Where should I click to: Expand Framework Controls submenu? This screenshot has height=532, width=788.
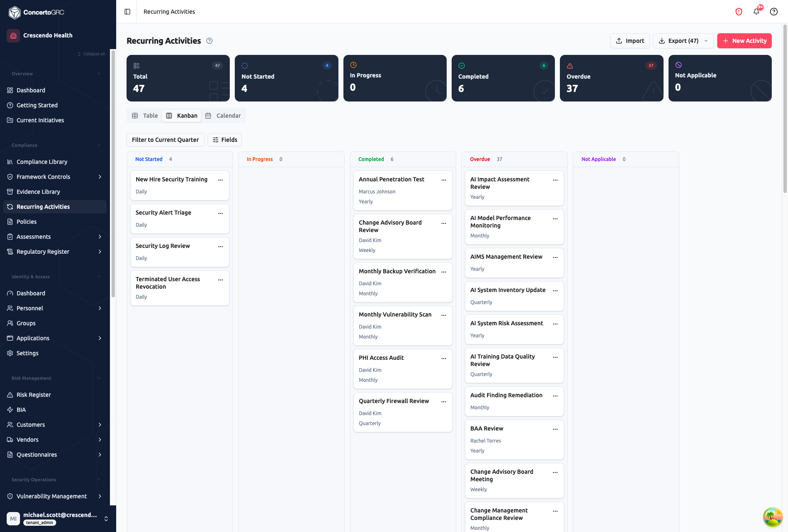pos(100,177)
